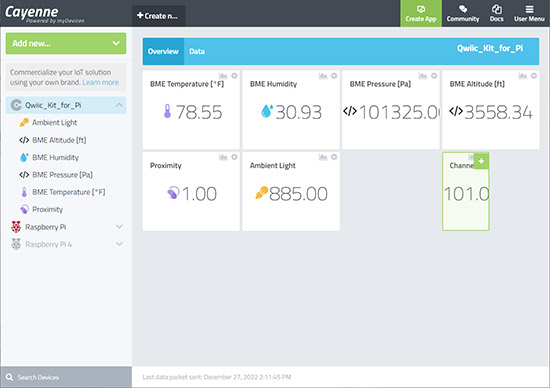Screen dimensions: 550x388
Task: Open chart icon on BME Humidity widget
Action: coord(323,75)
